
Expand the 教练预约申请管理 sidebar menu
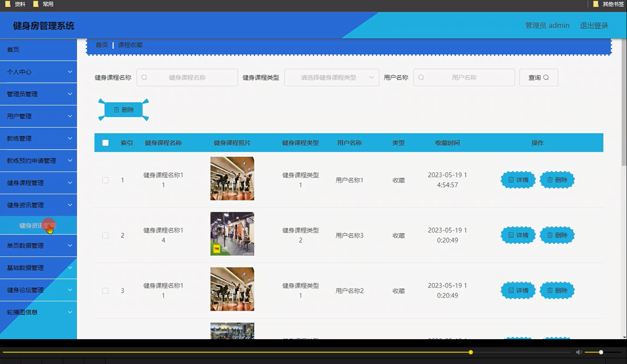(x=38, y=160)
